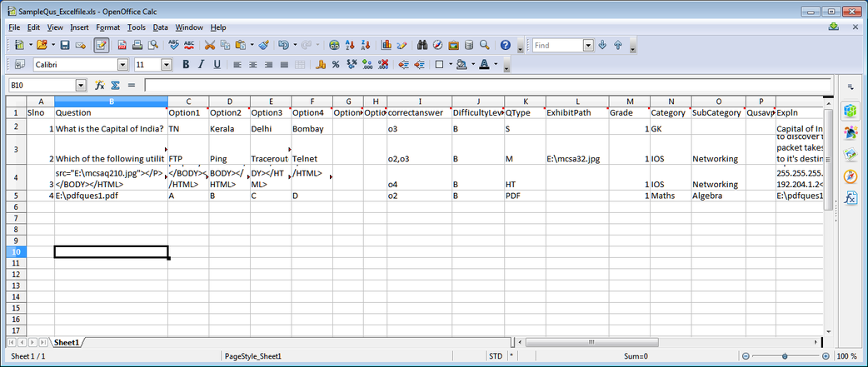Open the Name Box dropdown showing B10
The image size is (868, 367).
tap(81, 85)
